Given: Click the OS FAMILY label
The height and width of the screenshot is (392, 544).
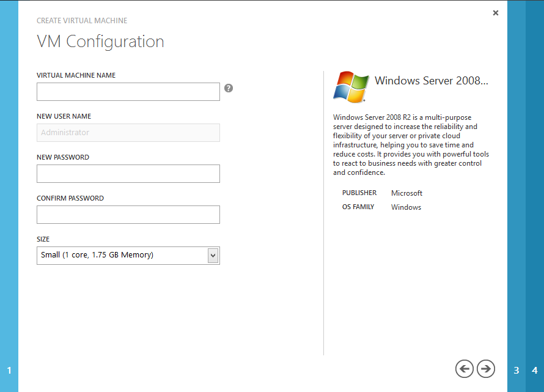Looking at the screenshot, I should point(358,207).
